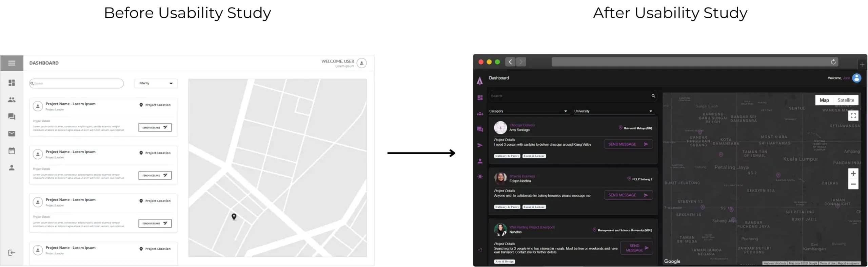Click Kuala Lumpur label on the map
Viewport: 868px width, 267px height.
coord(800,159)
